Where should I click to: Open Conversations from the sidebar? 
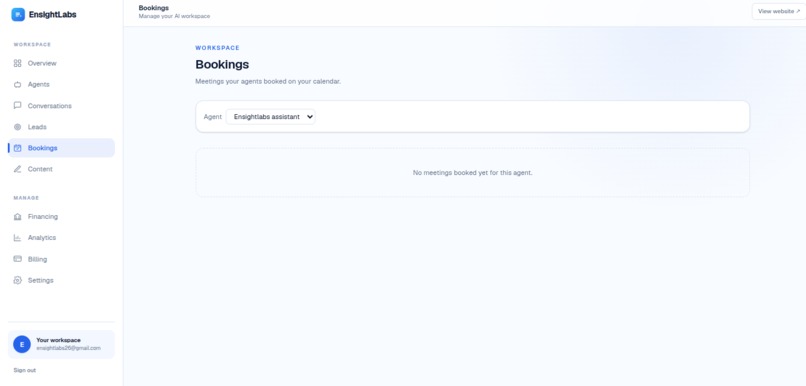[61, 105]
